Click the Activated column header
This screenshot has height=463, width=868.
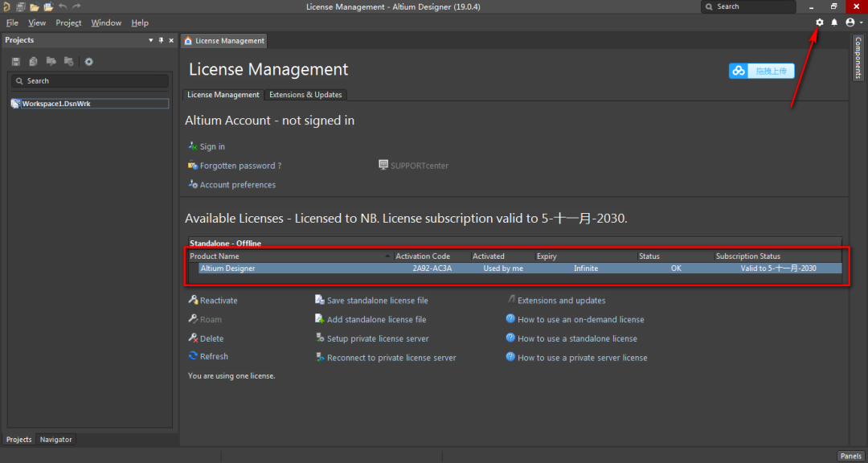click(502, 256)
